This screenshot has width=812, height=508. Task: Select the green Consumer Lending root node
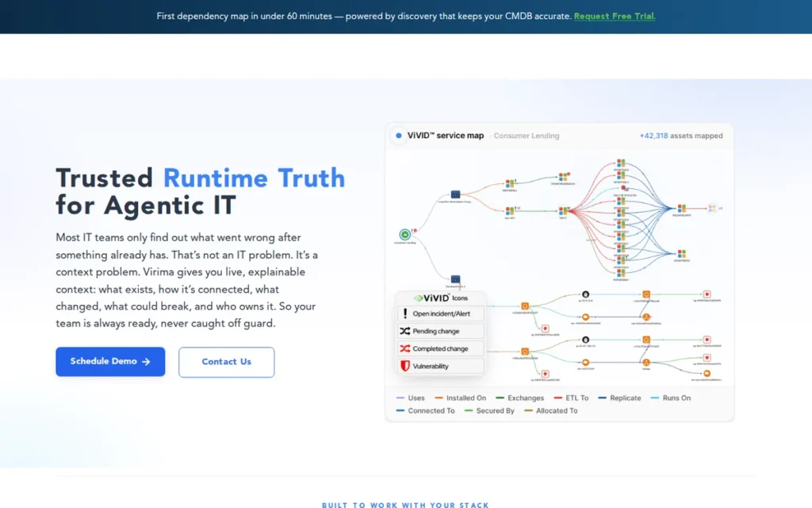405,235
